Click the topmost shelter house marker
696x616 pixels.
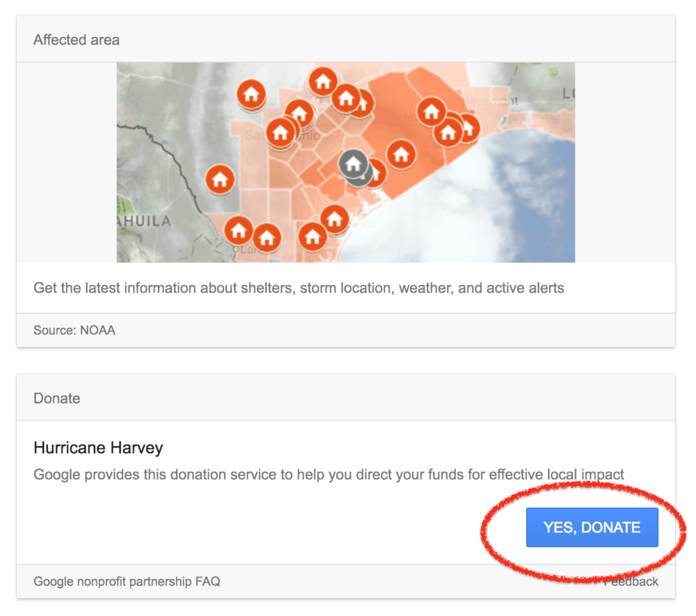[322, 81]
